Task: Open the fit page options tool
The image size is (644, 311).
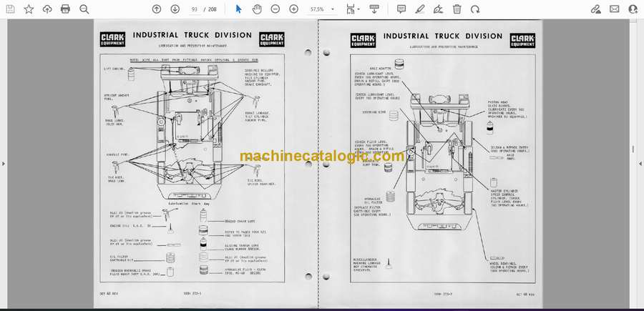Action: tap(351, 9)
